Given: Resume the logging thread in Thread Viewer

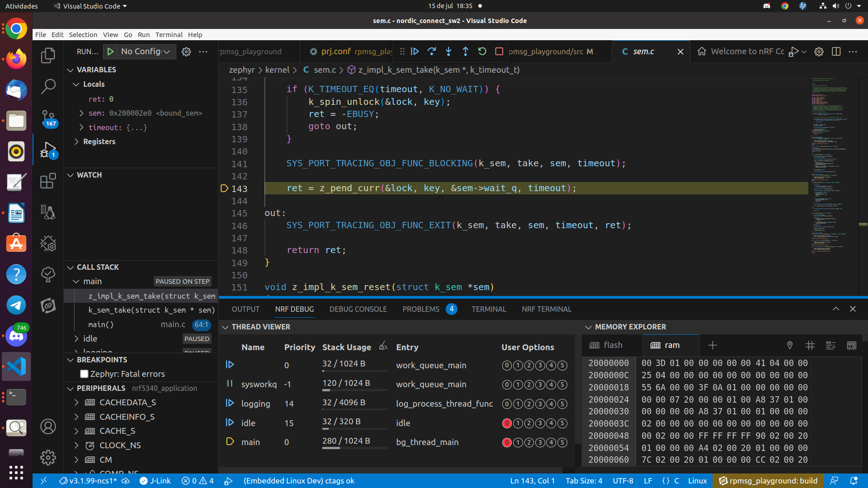Looking at the screenshot, I should (230, 404).
